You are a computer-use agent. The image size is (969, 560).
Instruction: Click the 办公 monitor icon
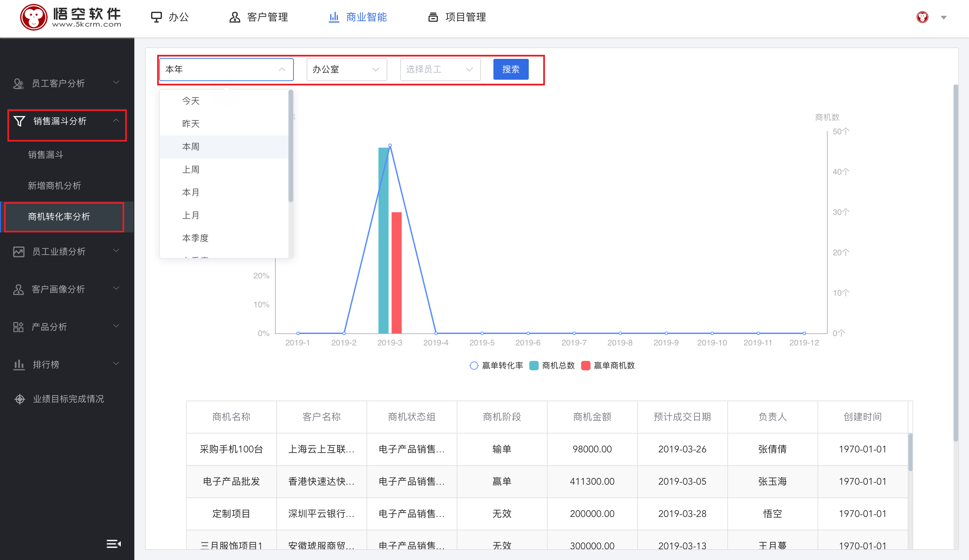(156, 17)
